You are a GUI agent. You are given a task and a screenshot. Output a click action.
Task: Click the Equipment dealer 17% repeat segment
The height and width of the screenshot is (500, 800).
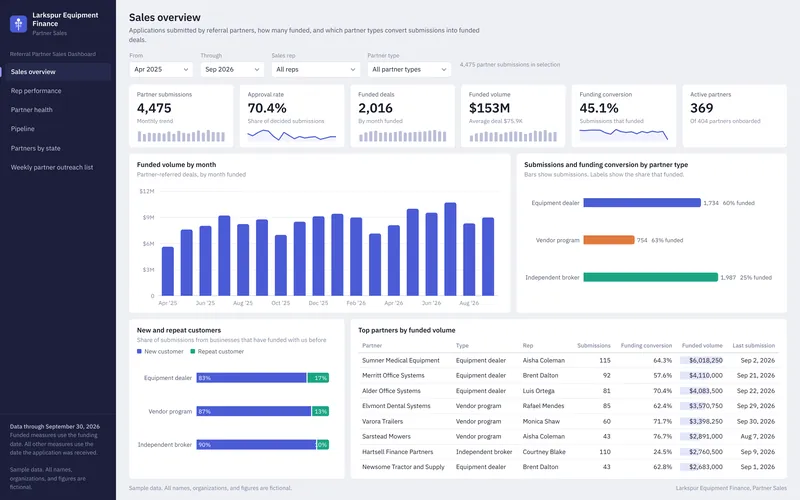pos(318,378)
